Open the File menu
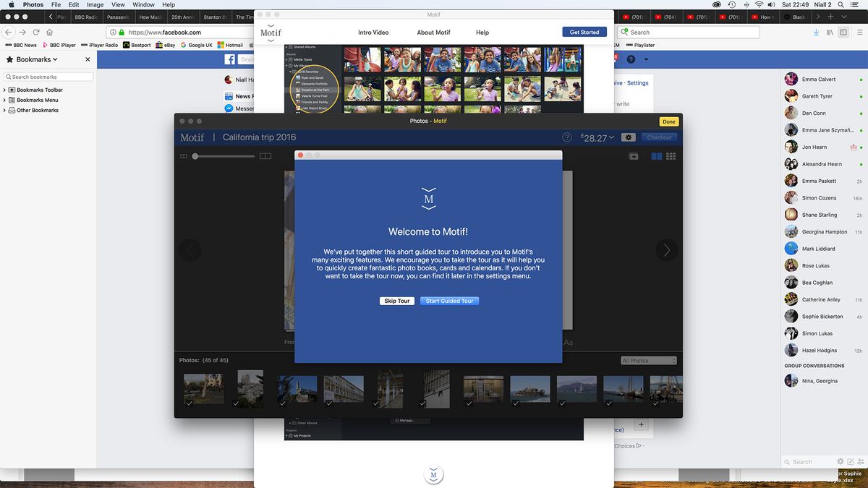 tap(56, 4)
